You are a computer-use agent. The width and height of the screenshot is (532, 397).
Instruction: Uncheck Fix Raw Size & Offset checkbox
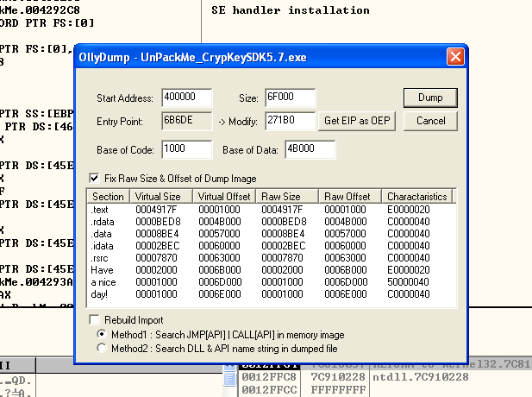point(94,179)
